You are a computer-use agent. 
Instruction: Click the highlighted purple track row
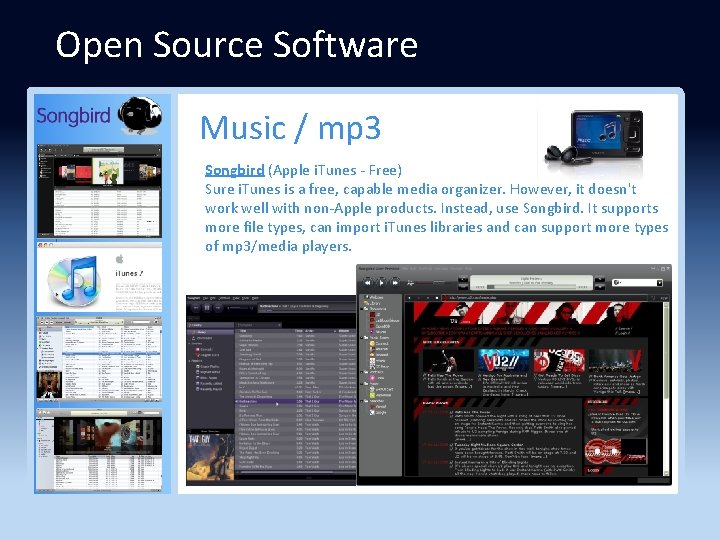pyautogui.click(x=295, y=401)
